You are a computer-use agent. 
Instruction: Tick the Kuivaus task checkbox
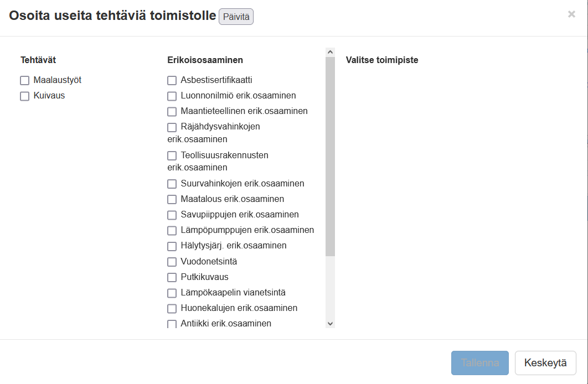(25, 96)
